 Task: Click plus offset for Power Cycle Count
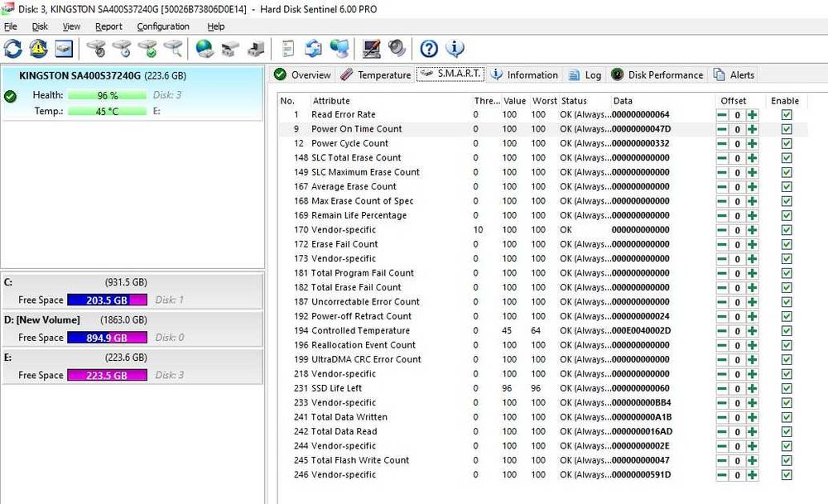[x=753, y=143]
